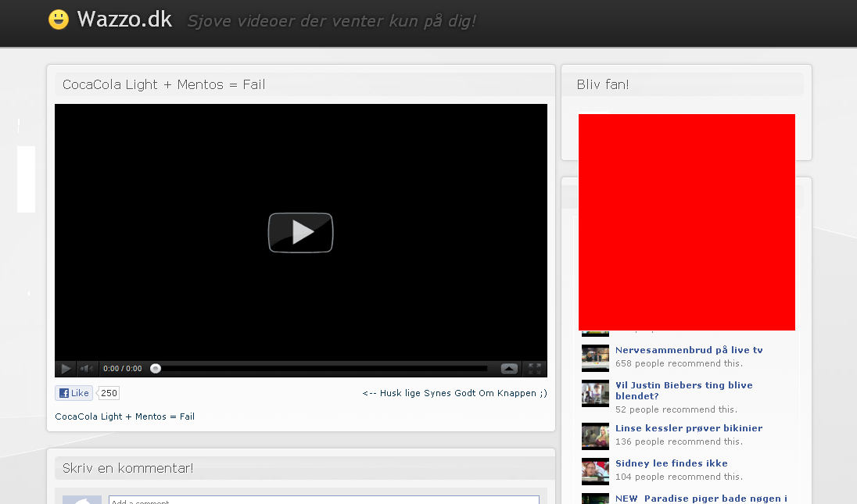
Task: Open Linse kessler prøver bikinier link
Action: 689,428
